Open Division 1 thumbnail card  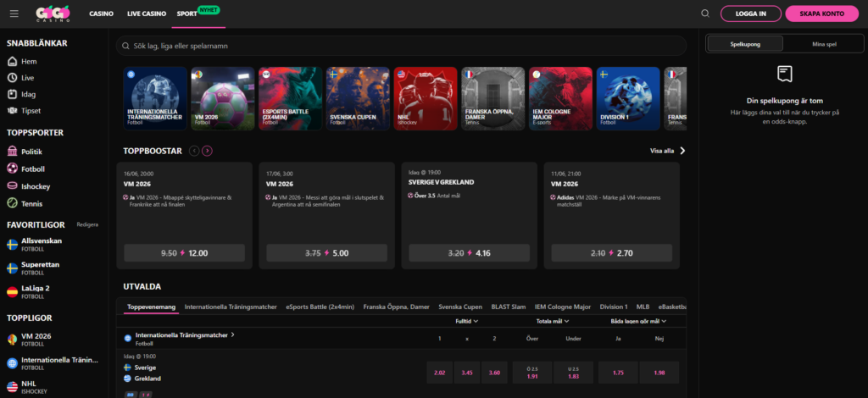point(628,98)
